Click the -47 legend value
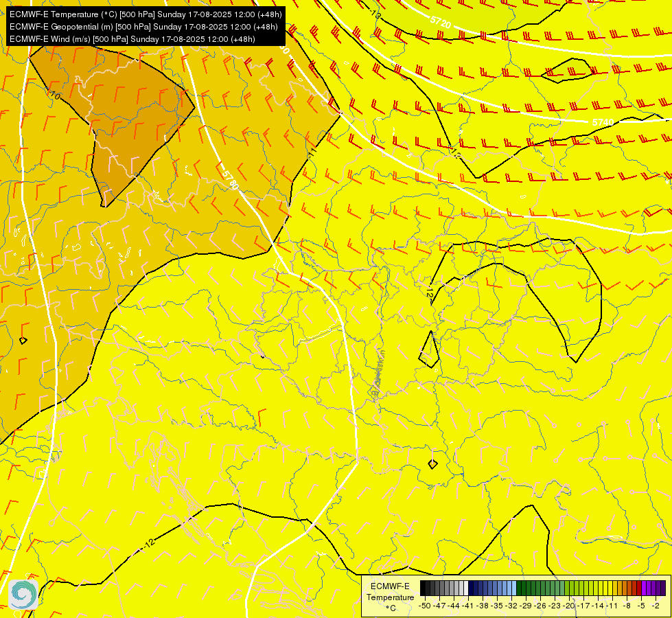672x618 pixels. click(439, 606)
